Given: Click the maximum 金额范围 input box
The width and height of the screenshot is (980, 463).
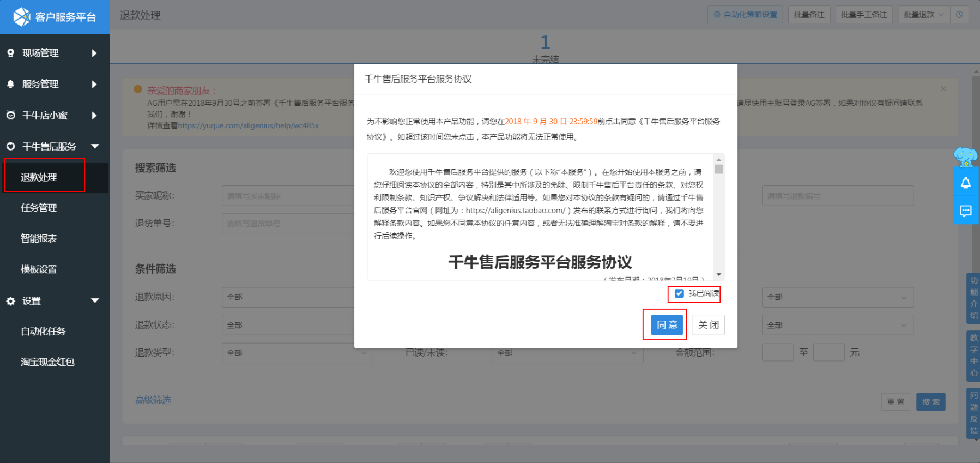Looking at the screenshot, I should (x=829, y=352).
